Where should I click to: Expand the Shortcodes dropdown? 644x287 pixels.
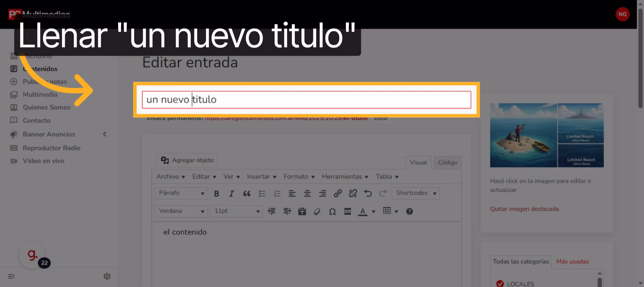click(x=416, y=193)
